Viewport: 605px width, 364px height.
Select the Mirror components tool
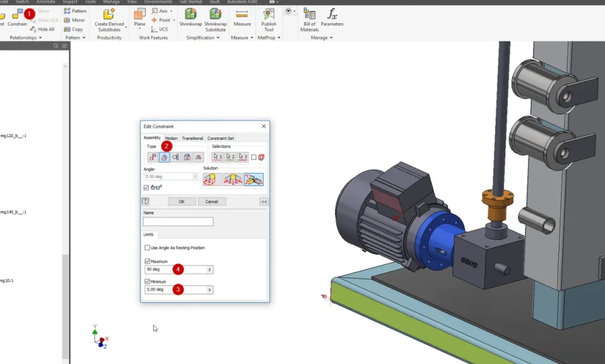pyautogui.click(x=75, y=20)
